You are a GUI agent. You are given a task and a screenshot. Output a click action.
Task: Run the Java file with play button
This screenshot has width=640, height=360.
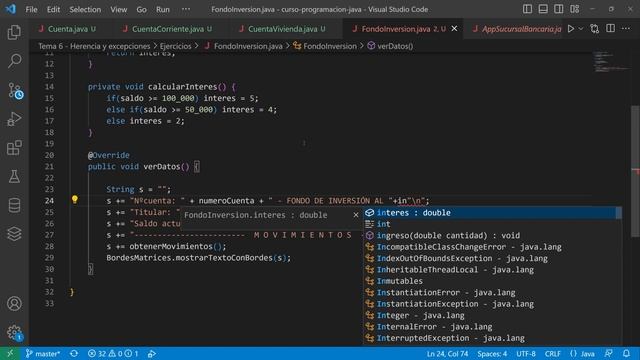pos(571,29)
